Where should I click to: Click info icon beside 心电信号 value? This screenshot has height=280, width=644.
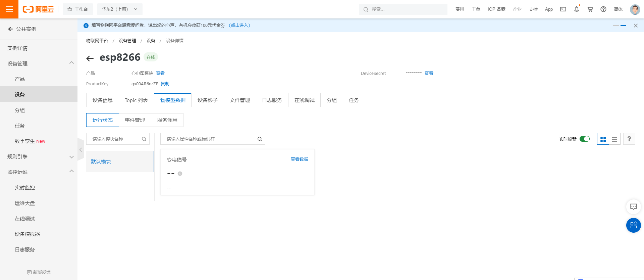click(180, 174)
